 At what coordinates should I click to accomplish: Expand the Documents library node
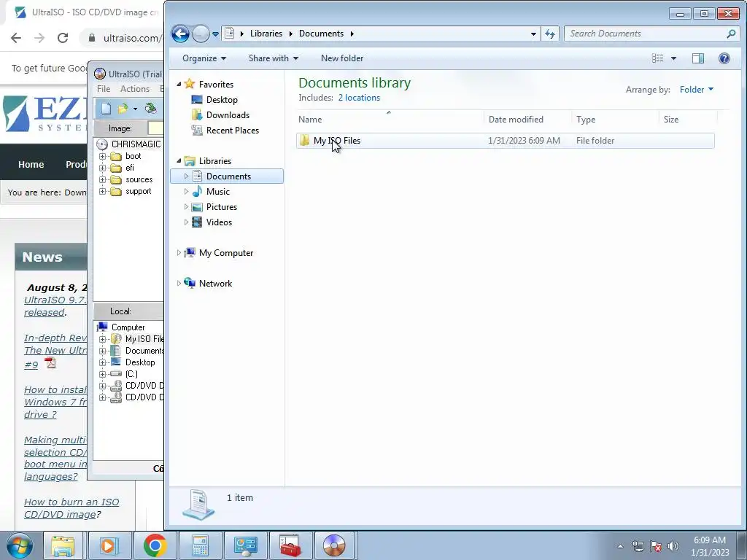point(186,176)
